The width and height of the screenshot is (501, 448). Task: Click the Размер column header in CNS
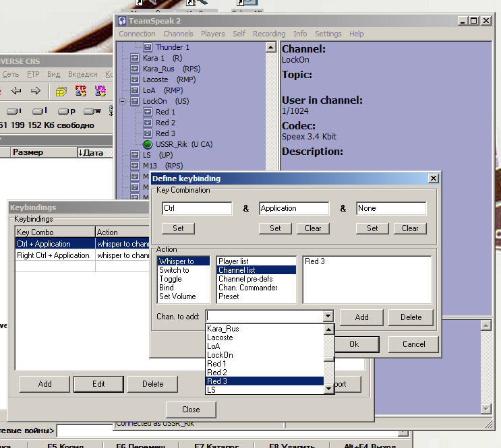click(44, 152)
